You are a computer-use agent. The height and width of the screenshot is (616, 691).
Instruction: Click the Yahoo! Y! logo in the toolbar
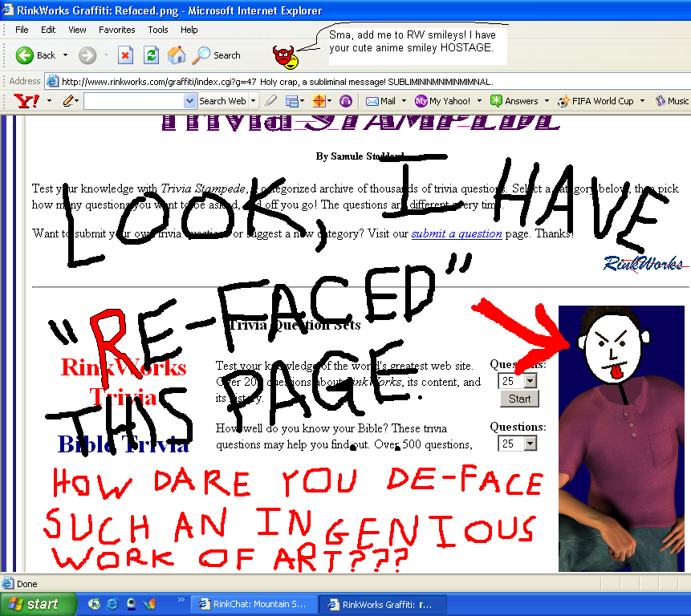pos(26,101)
